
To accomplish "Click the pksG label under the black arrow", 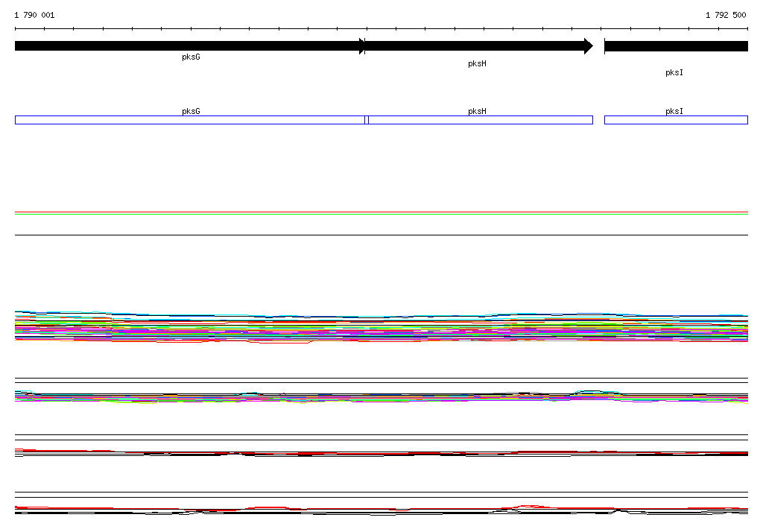I will (191, 57).
